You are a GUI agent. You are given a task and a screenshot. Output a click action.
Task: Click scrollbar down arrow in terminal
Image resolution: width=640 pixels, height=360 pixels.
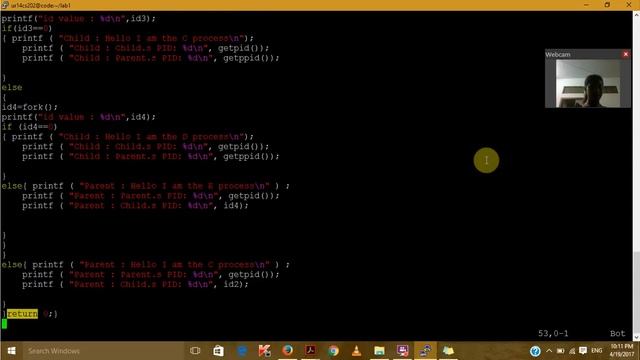coord(636,338)
